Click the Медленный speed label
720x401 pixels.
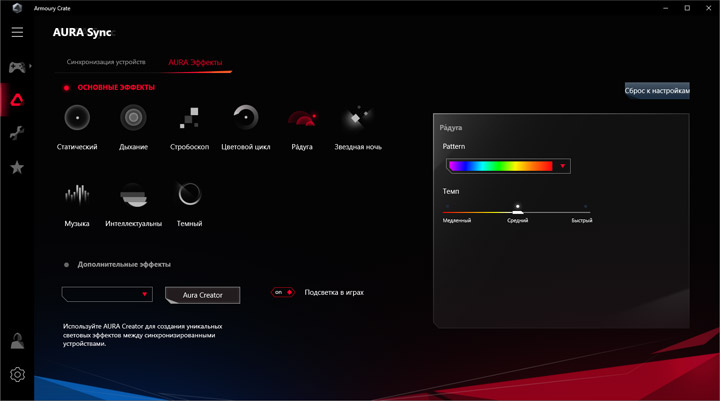pos(457,220)
